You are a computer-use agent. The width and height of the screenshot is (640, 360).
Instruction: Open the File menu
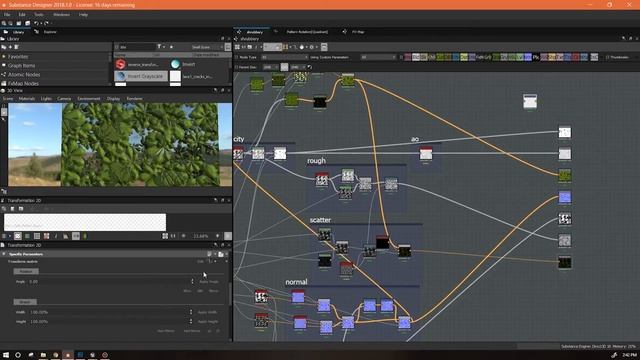tap(7, 15)
